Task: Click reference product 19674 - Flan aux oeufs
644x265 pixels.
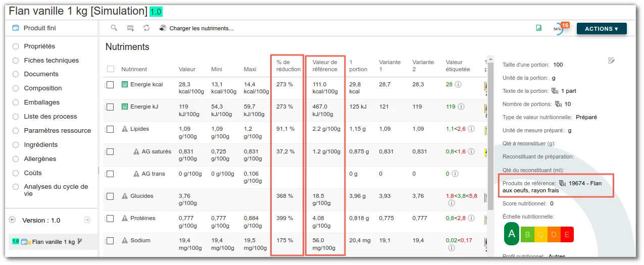Action: [552, 187]
